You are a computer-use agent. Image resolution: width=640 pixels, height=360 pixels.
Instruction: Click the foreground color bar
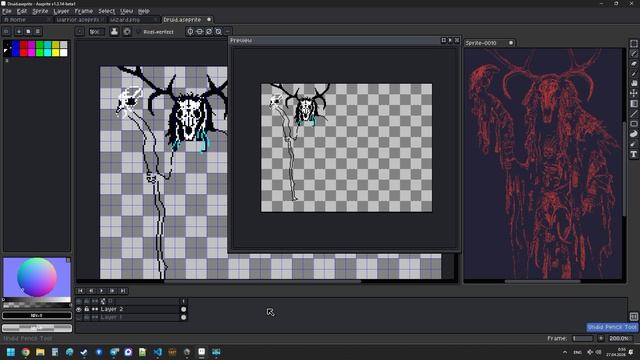coord(37,316)
